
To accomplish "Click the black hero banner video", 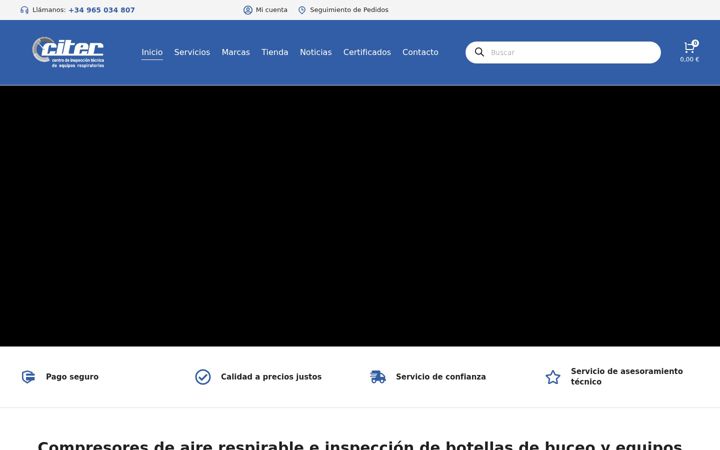I will (x=360, y=216).
